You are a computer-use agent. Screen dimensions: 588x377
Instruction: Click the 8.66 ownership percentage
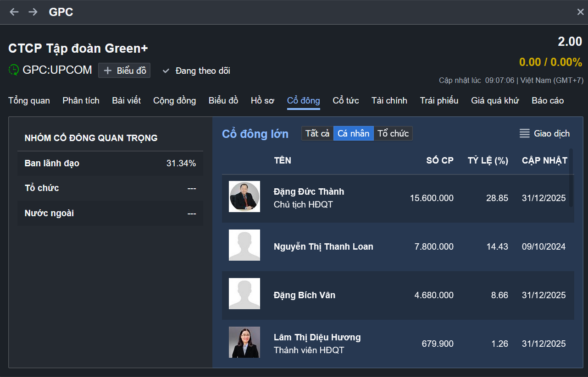[x=499, y=295]
